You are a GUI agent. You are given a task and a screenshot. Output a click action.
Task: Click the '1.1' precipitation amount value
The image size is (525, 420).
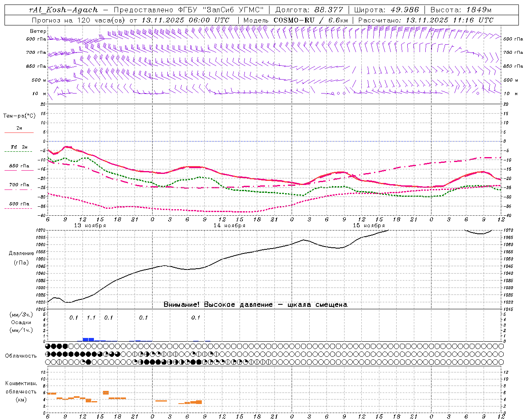pyautogui.click(x=91, y=317)
